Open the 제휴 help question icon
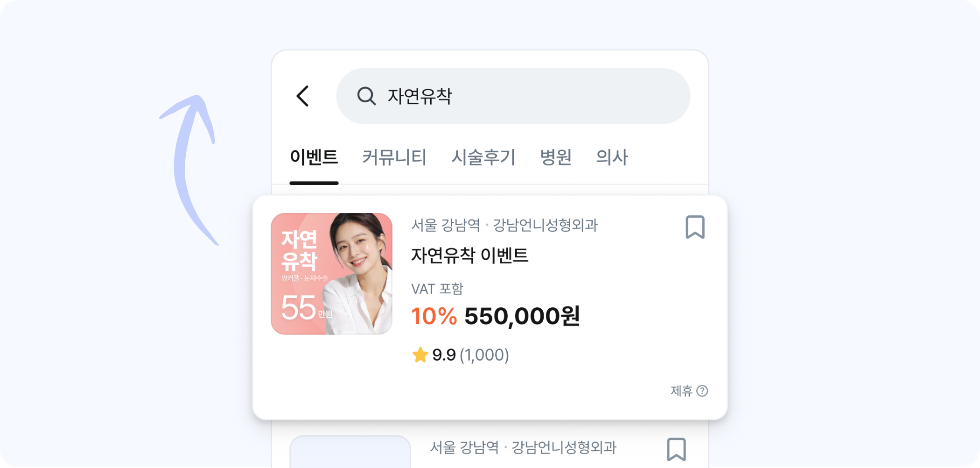The image size is (980, 468). click(702, 391)
